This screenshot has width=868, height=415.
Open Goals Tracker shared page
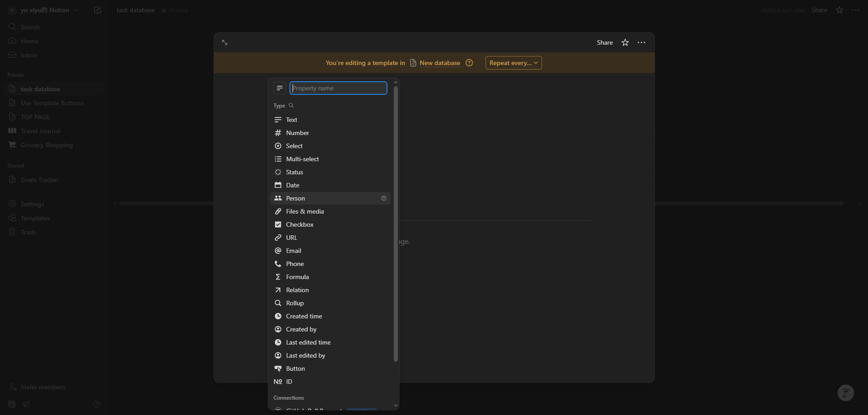pos(53,180)
